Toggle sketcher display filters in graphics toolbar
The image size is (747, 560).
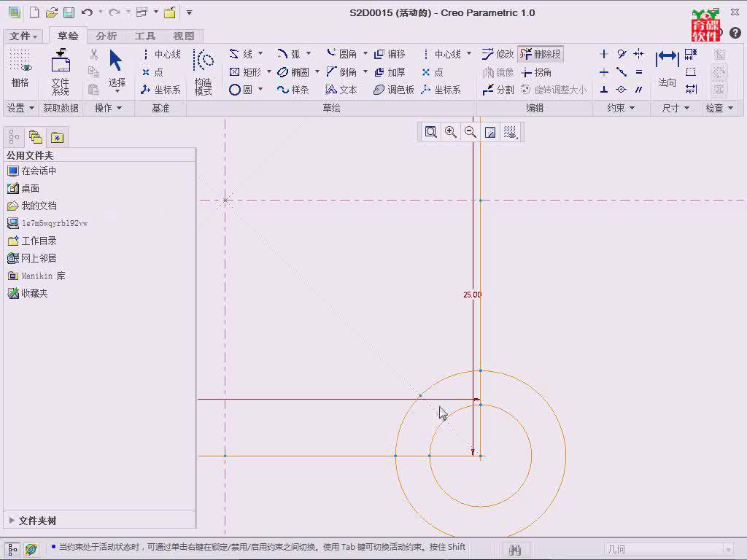(x=510, y=132)
